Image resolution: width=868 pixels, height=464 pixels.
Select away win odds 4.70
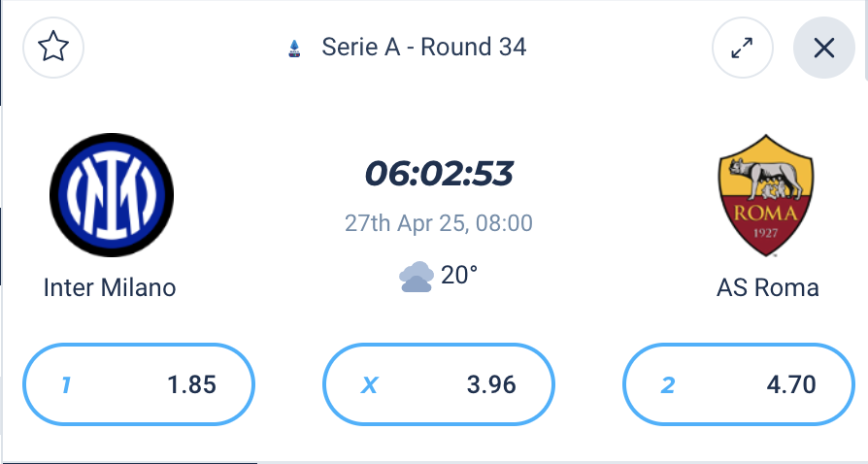pos(739,384)
